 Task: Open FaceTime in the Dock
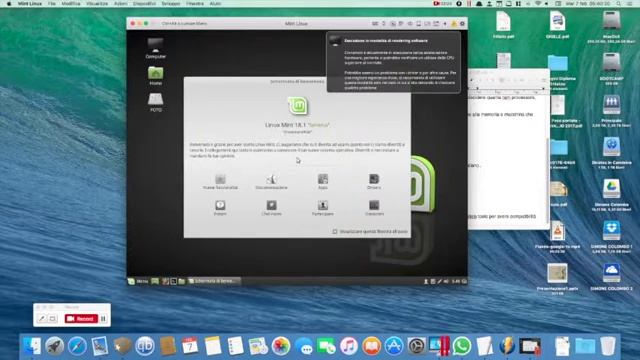[x=326, y=346]
